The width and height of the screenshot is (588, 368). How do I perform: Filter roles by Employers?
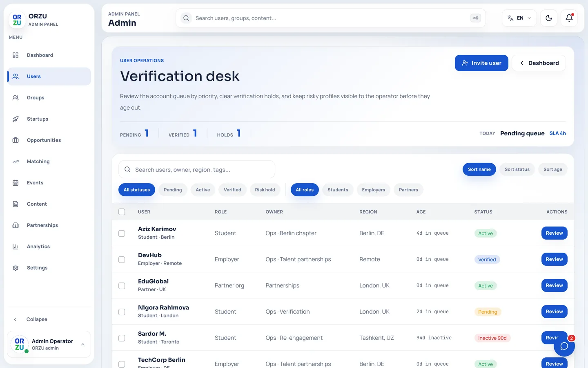373,190
